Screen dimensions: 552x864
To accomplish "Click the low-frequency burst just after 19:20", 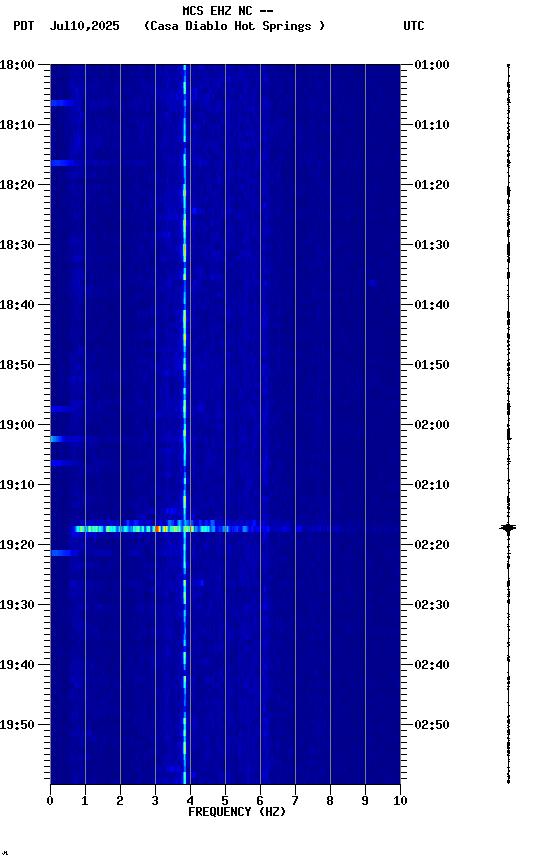I will click(x=64, y=553).
